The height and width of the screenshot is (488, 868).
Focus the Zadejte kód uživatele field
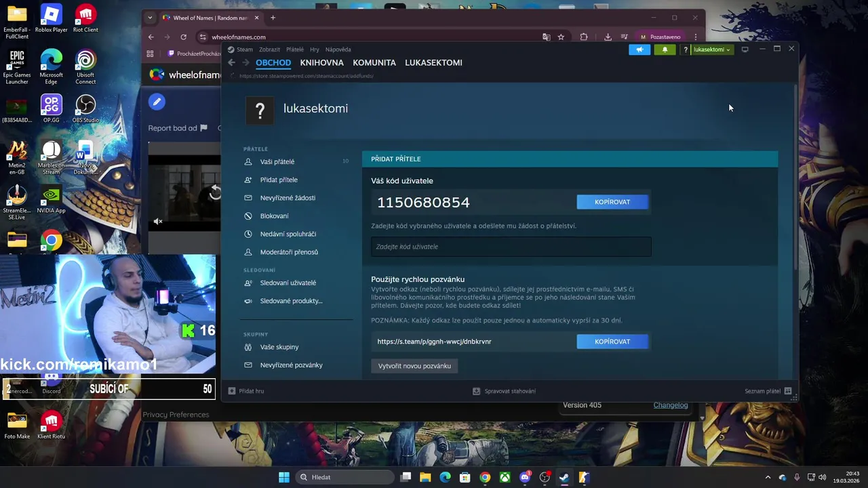(x=511, y=247)
